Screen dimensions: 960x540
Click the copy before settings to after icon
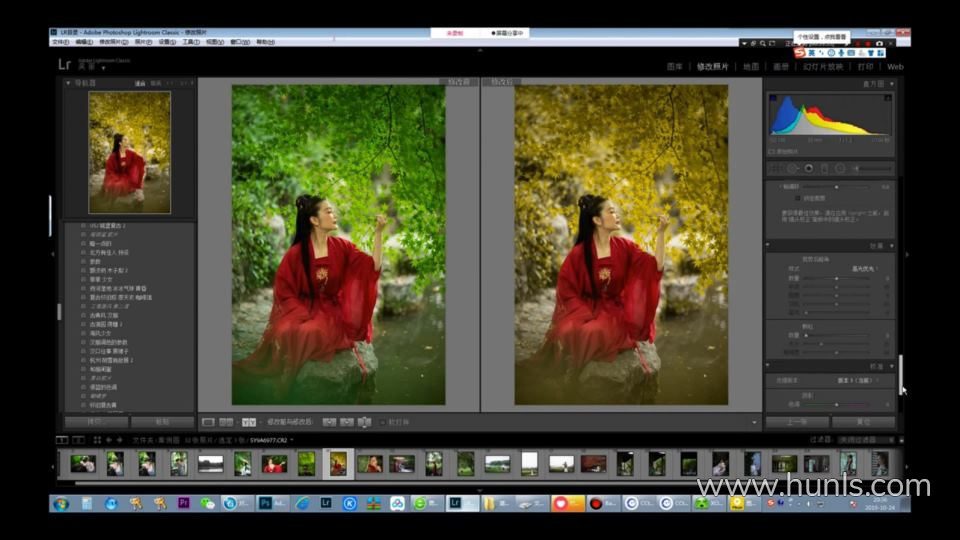click(329, 422)
